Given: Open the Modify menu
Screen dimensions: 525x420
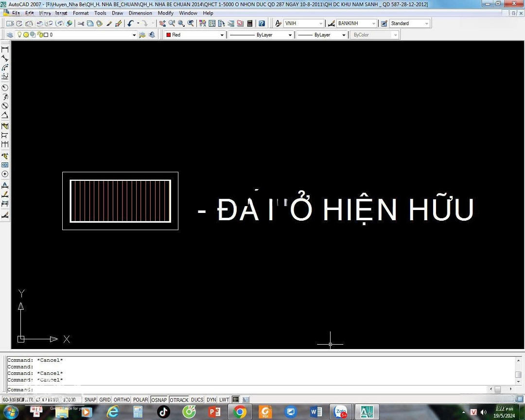Looking at the screenshot, I should click(x=165, y=13).
